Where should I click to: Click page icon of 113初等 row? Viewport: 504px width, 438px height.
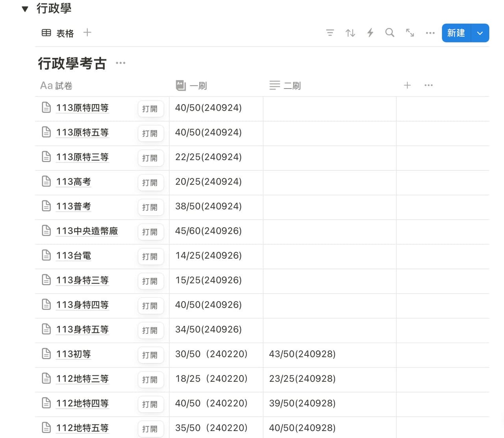pyautogui.click(x=46, y=353)
